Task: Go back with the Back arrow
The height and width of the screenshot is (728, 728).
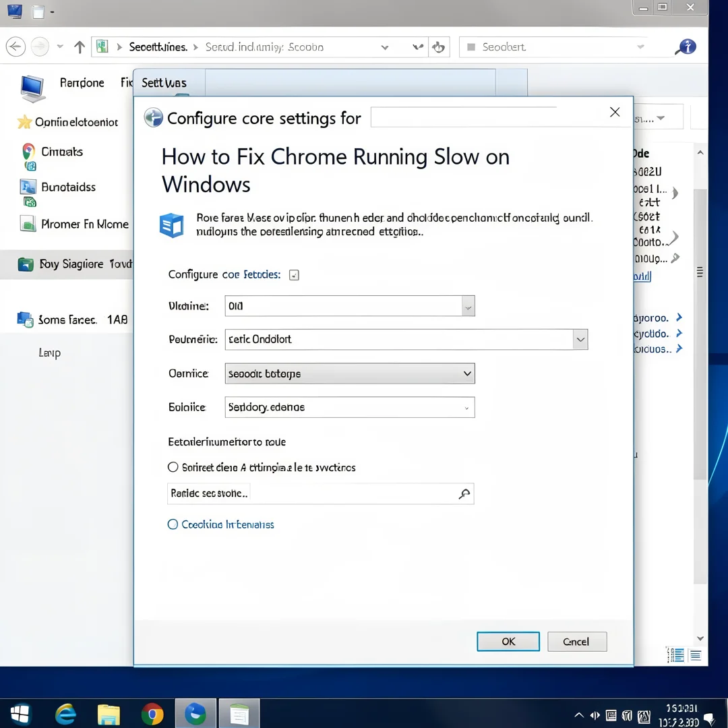Action: click(x=16, y=47)
